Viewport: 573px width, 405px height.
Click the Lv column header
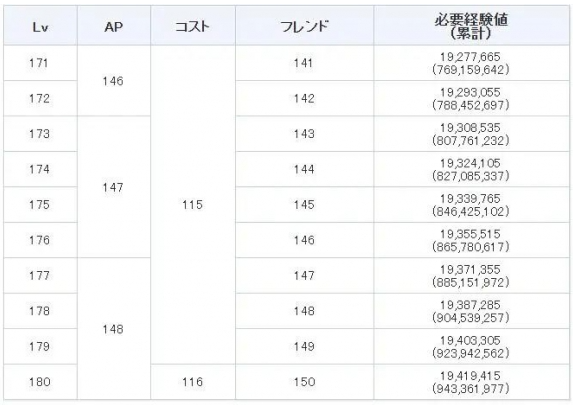(x=40, y=26)
